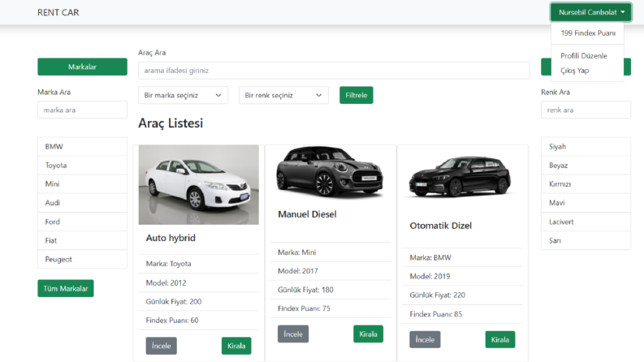Viewport: 644px width, 362px height.
Task: Click the 'Marka: Toyota' text
Action: click(168, 264)
